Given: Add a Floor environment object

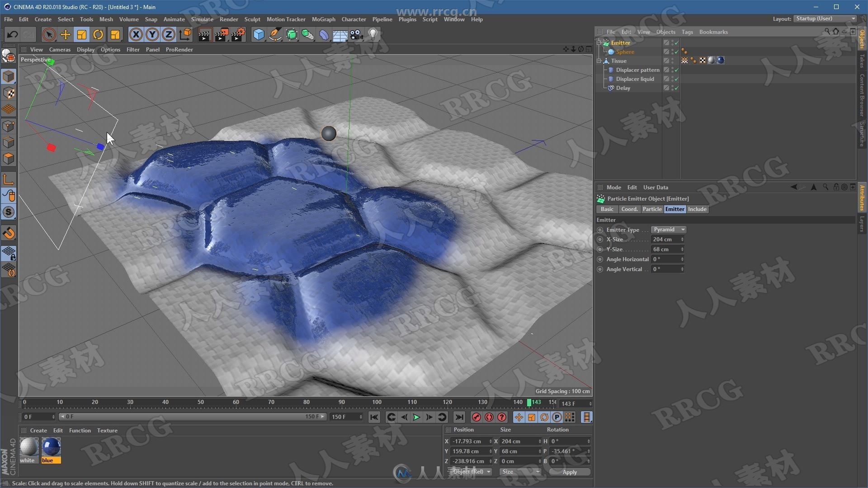Looking at the screenshot, I should (x=340, y=35).
